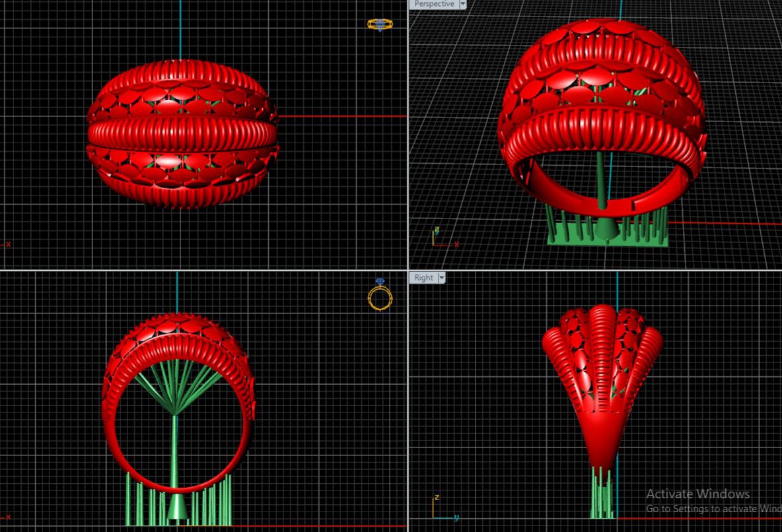Screen dimensions: 782x532
Task: Click the green central support cone in front view
Action: 176,507
